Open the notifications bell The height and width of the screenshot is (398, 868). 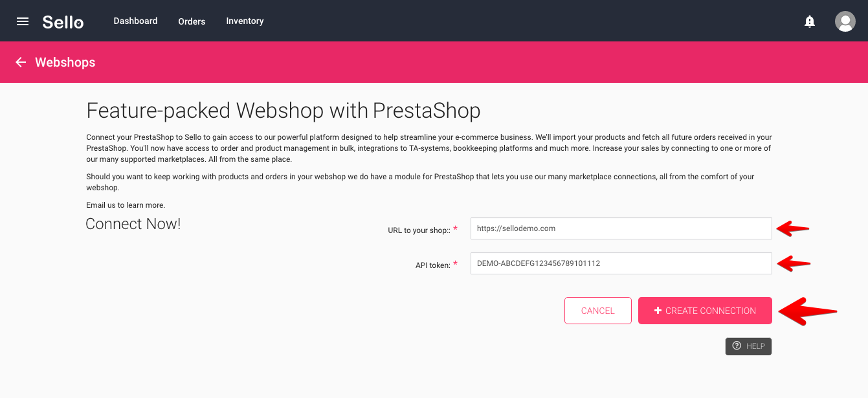809,21
